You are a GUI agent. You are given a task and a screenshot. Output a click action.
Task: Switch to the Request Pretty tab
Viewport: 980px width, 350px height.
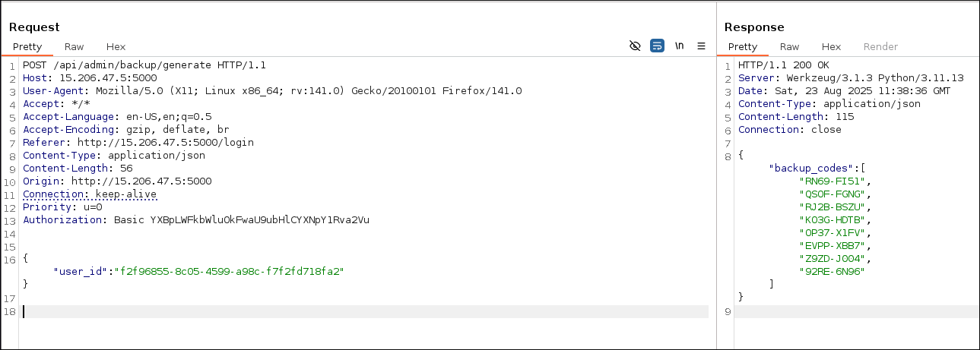click(x=27, y=46)
